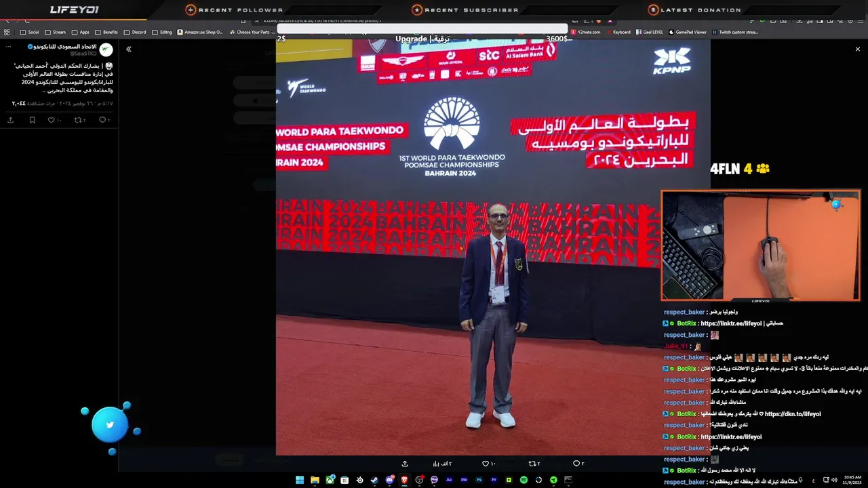Open the Y2mate.com bookmark
This screenshot has height=488, width=868.
coord(585,32)
